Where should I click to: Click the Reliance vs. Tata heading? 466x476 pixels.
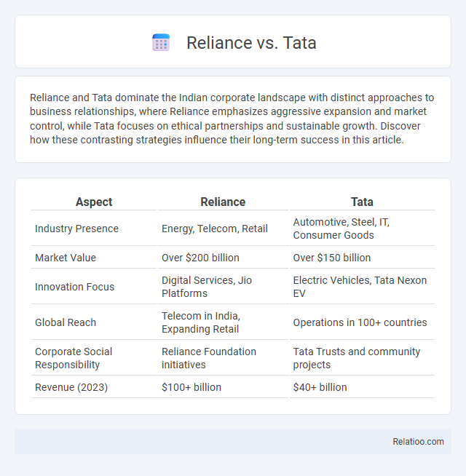(x=251, y=42)
